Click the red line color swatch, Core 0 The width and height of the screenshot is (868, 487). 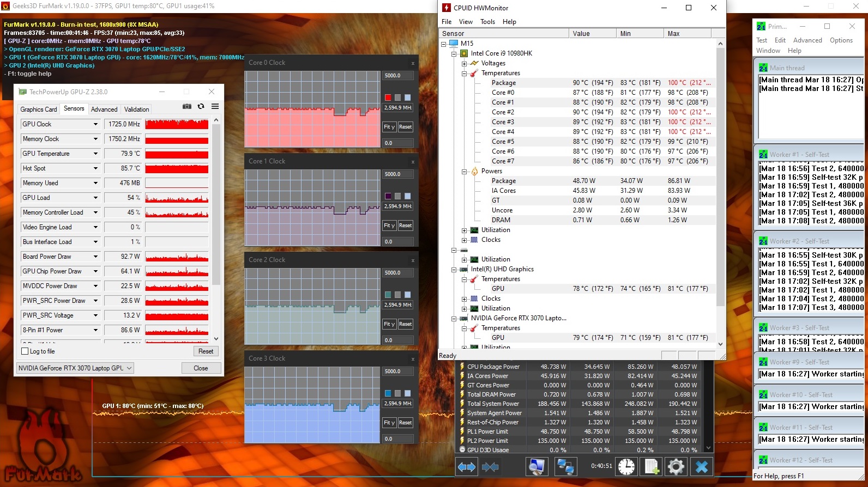388,98
